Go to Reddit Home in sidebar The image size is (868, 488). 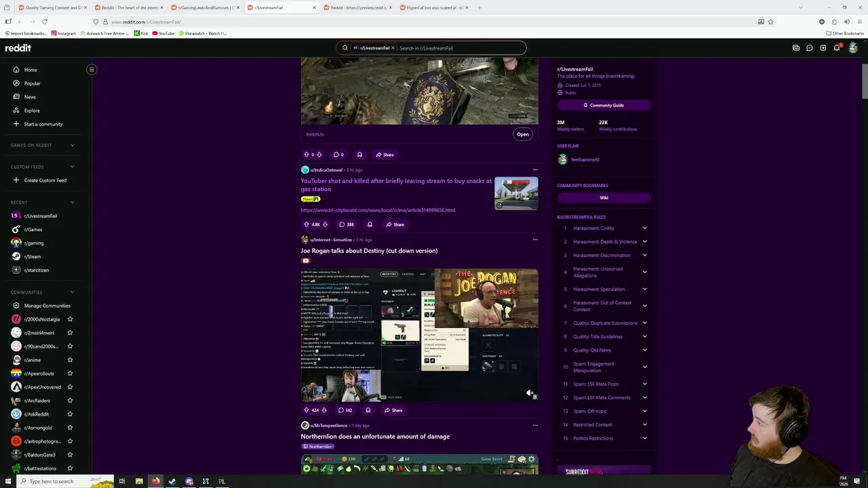click(x=31, y=70)
